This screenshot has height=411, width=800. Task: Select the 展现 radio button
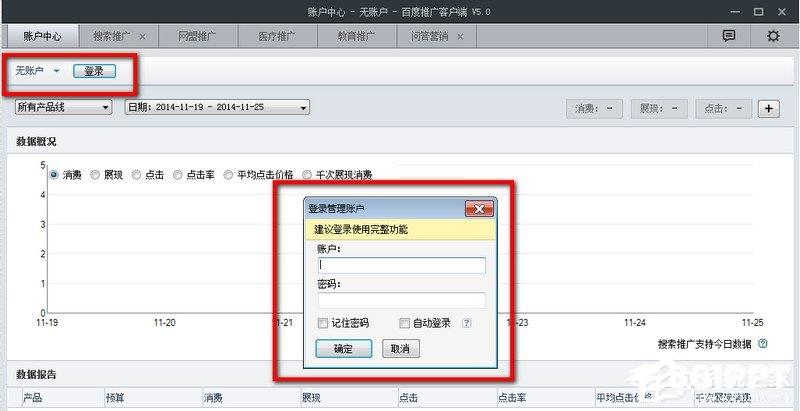(x=95, y=175)
